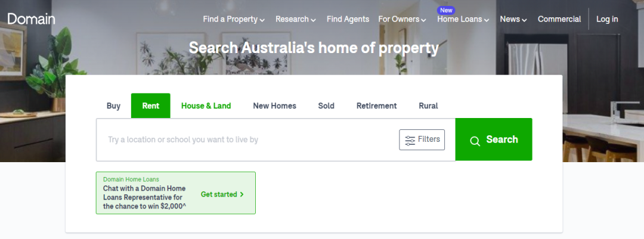644x239 pixels.
Task: Expand the Find a Property menu
Action: [x=234, y=19]
